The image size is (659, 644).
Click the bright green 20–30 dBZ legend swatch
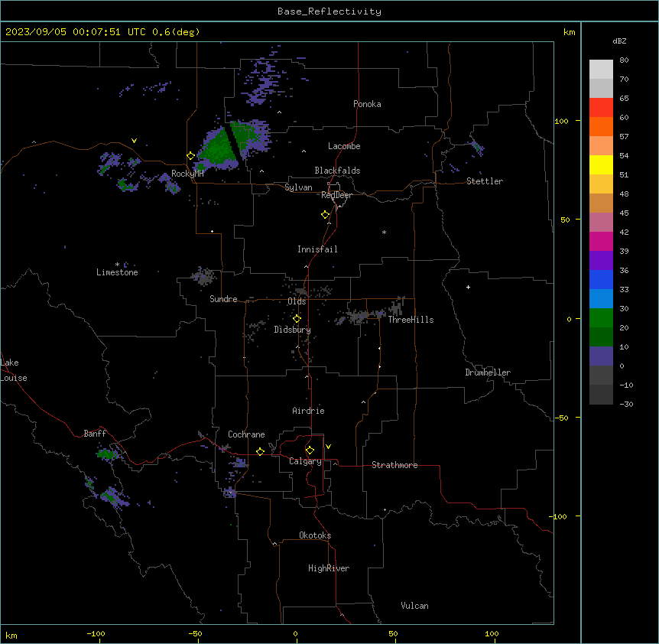click(601, 318)
